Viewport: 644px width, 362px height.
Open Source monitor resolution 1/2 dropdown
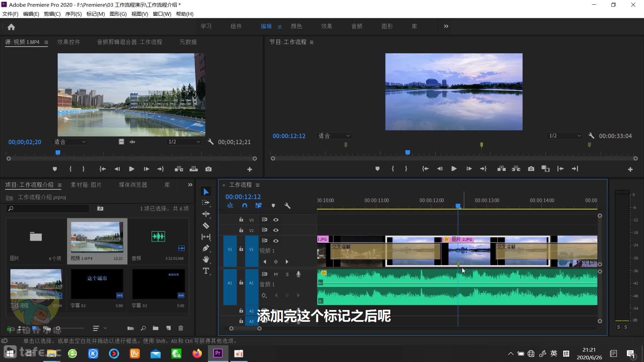tap(184, 142)
